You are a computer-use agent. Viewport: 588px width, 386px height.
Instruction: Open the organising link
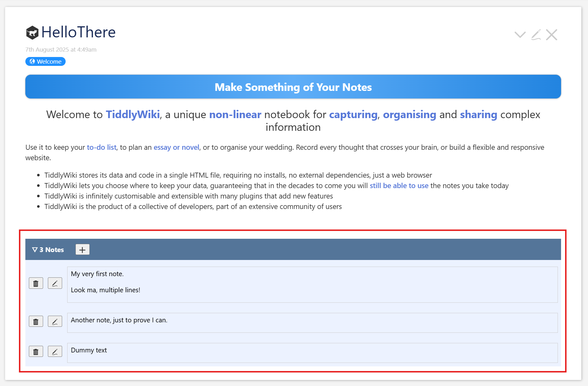point(410,115)
